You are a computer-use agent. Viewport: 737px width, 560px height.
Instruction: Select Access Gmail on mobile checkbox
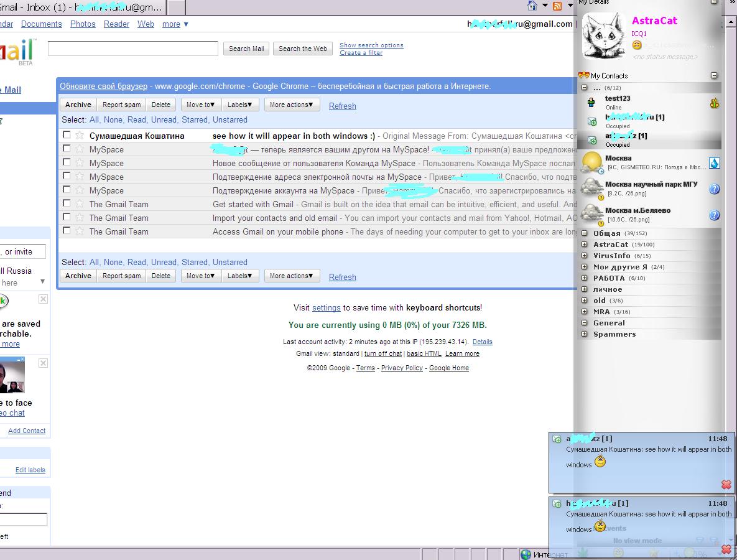point(67,230)
